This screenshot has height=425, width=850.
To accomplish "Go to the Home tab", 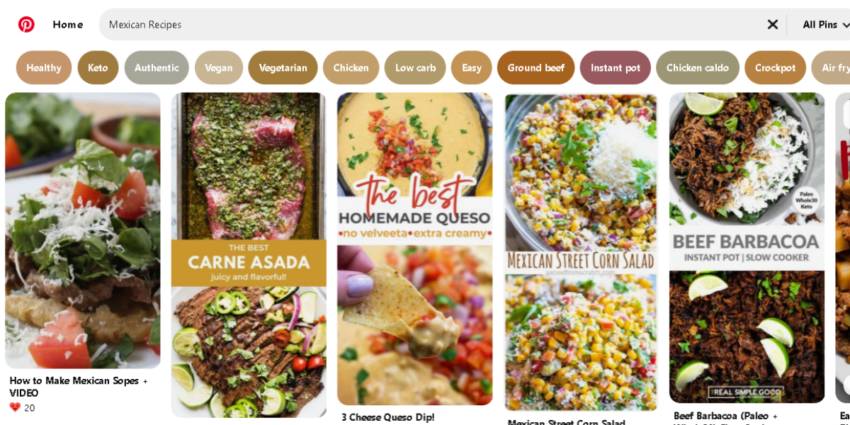I will 68,24.
